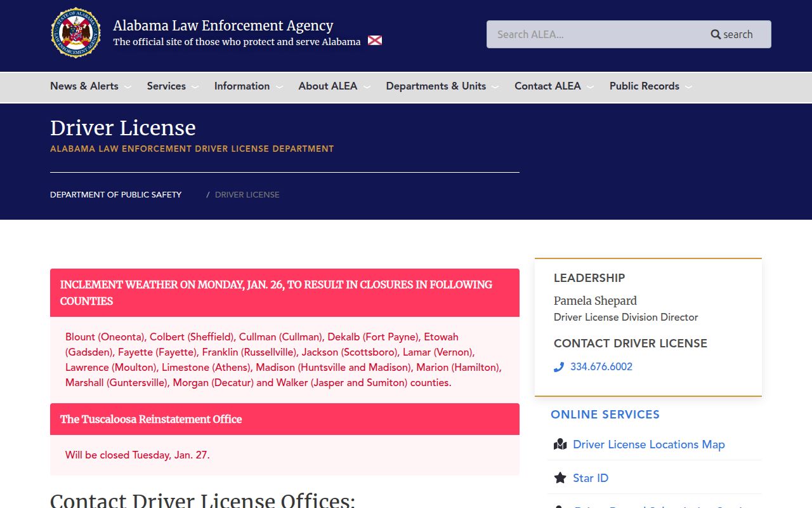Open the Services menu
Viewport: 812px width, 508px height.
pos(166,86)
